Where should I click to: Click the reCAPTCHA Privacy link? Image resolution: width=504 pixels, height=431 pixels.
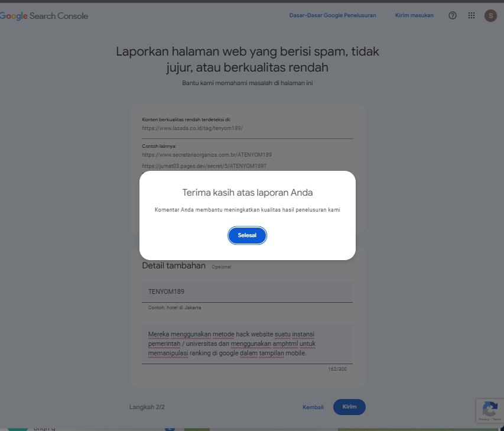(x=483, y=419)
